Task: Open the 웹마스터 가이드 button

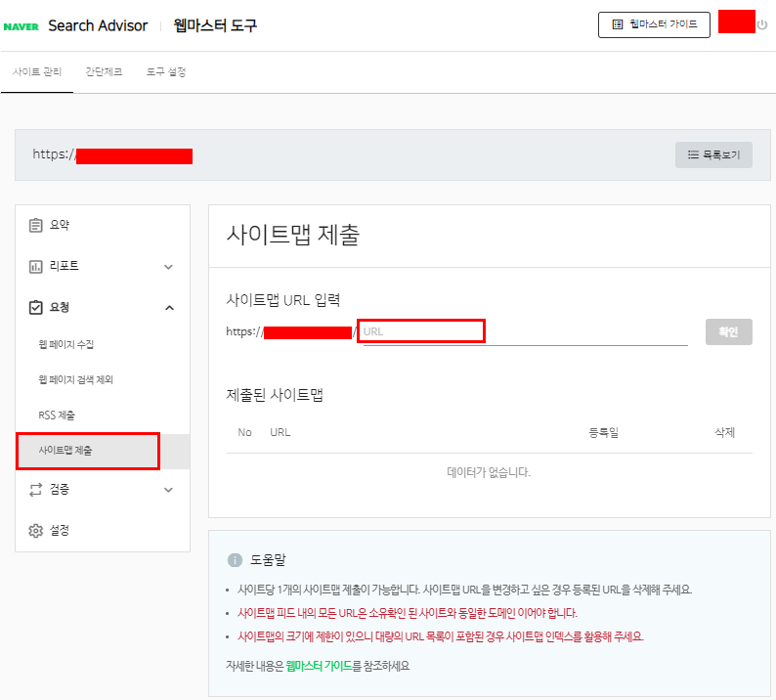Action: click(x=654, y=24)
